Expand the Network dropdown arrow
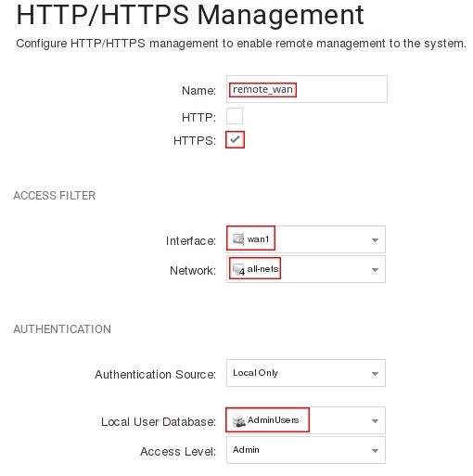 375,270
